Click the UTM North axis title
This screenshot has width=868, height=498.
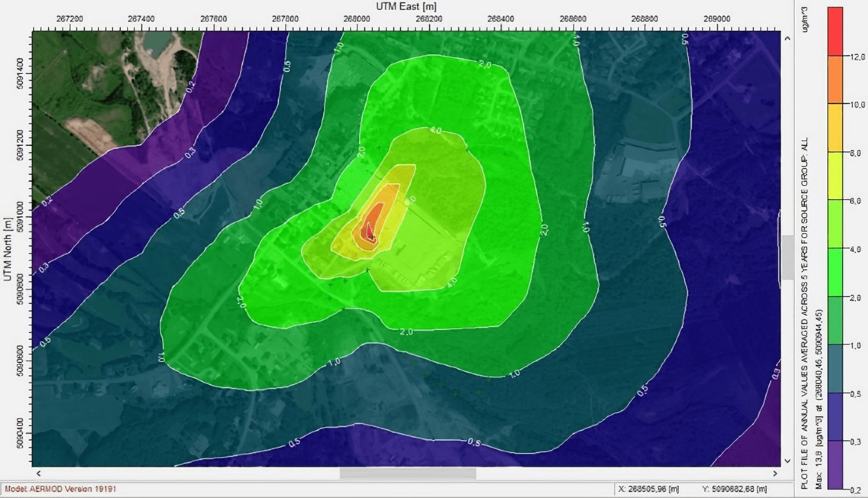[x=8, y=249]
